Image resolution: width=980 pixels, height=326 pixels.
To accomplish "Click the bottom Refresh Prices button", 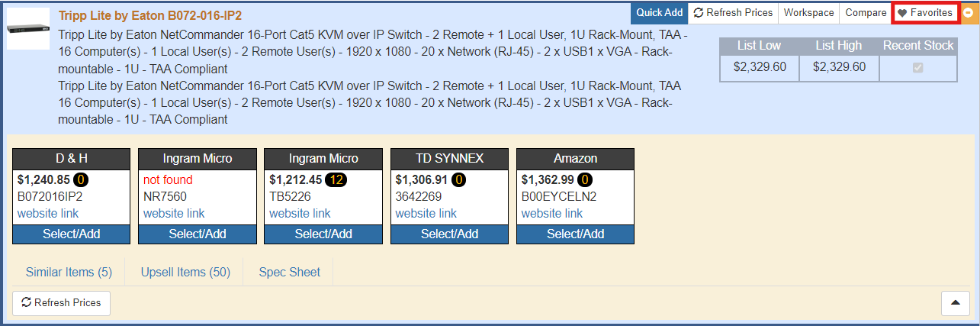I will click(62, 303).
